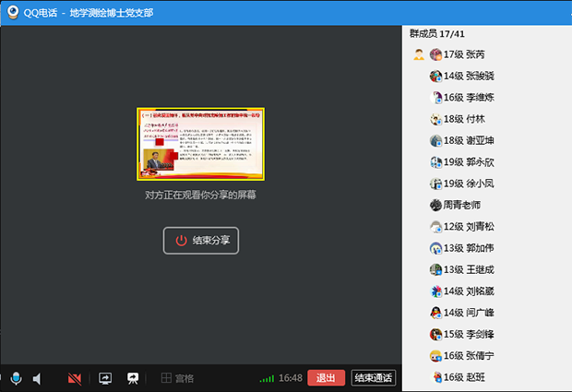This screenshot has width=572, height=392.
Task: Click the avatar of 李剑锋
Action: coord(436,334)
